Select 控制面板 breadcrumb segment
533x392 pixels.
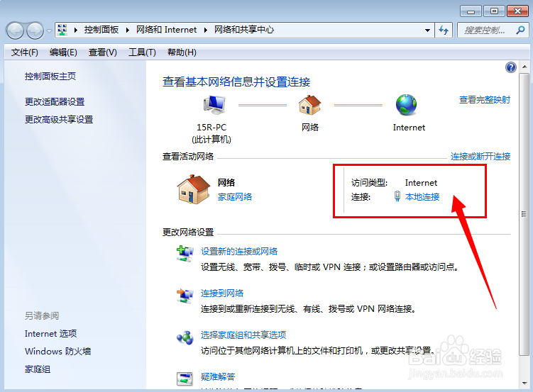[101, 30]
